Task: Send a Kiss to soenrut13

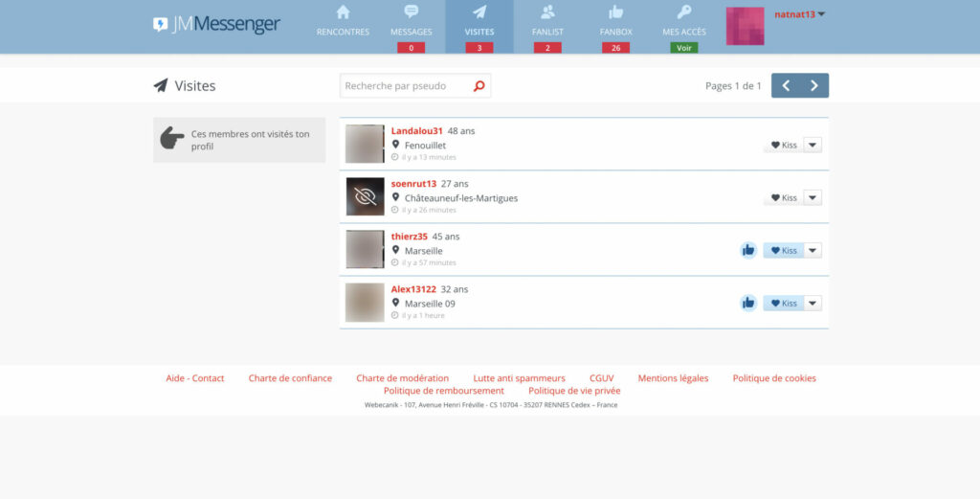Action: click(784, 197)
